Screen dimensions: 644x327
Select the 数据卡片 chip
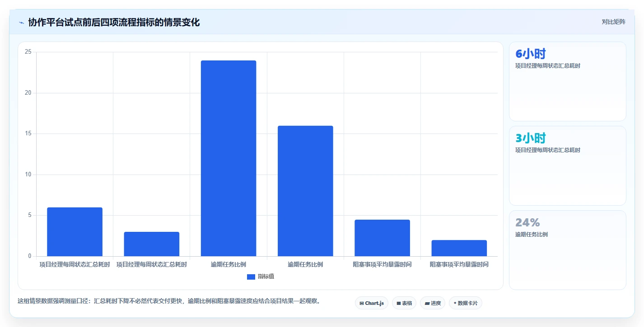[x=466, y=303]
